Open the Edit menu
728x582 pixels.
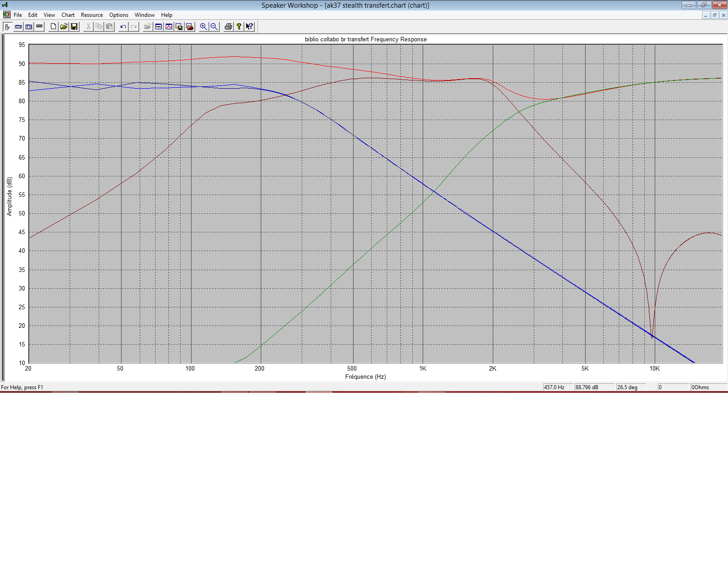point(33,15)
